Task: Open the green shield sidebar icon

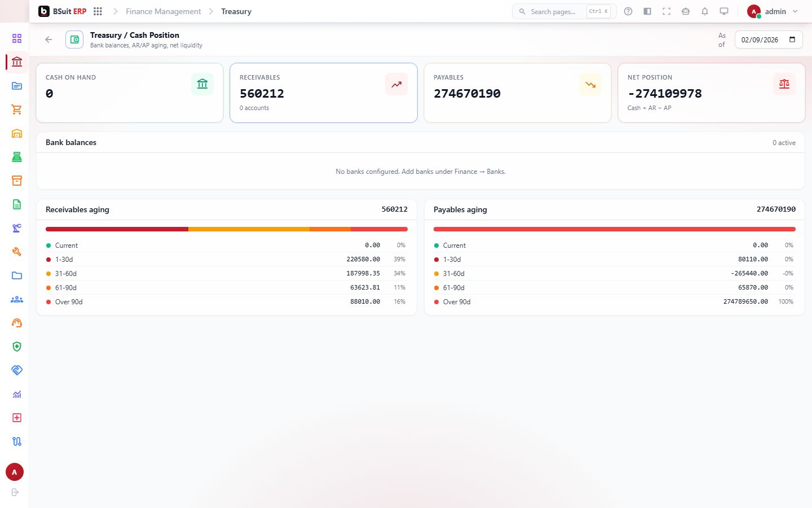Action: [x=17, y=347]
